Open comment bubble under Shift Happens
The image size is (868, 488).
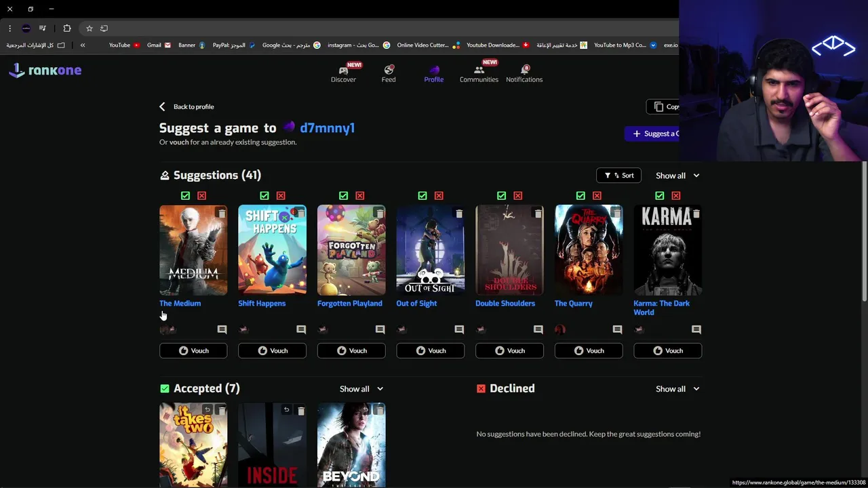301,329
